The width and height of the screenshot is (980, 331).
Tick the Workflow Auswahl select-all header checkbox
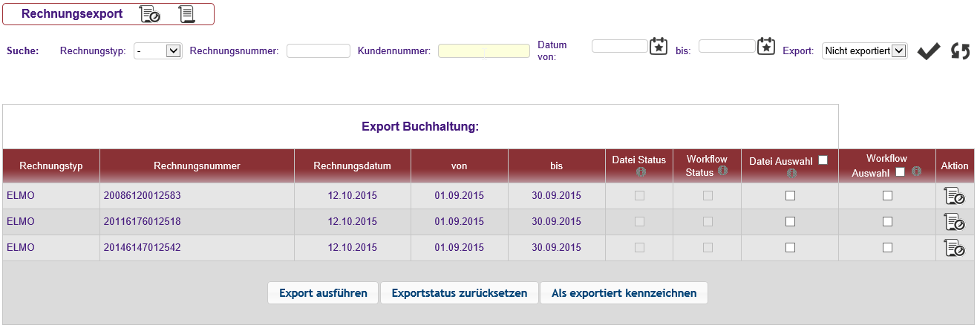coord(901,172)
